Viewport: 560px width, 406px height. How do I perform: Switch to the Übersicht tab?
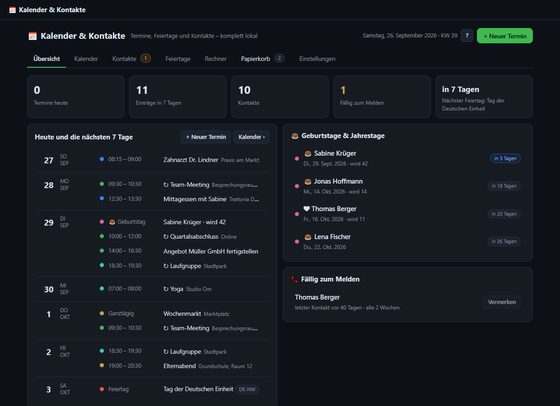(x=46, y=59)
